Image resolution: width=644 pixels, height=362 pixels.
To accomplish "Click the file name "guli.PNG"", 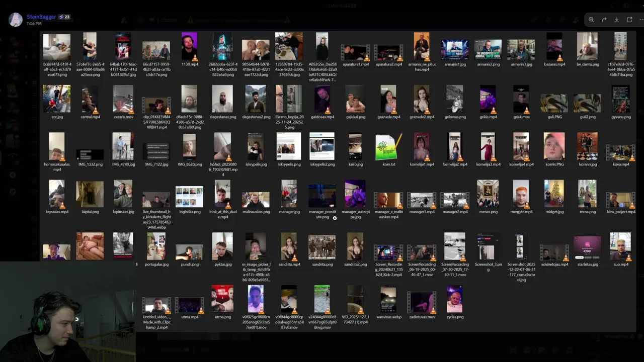I will click(x=554, y=117).
